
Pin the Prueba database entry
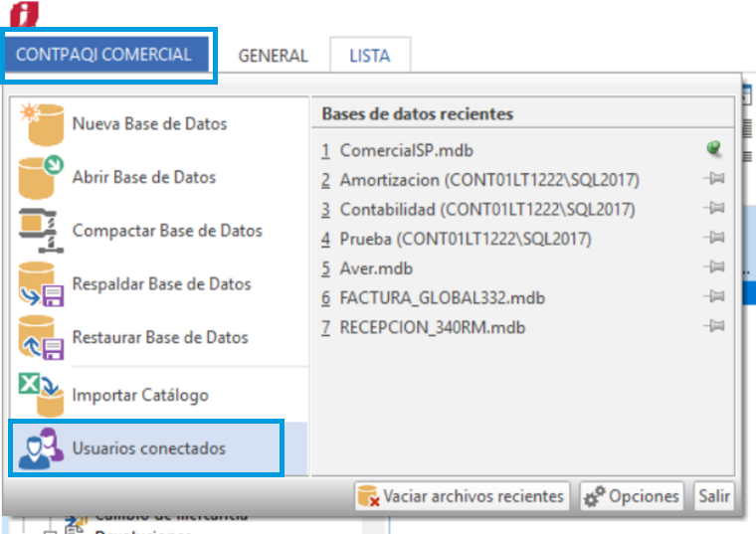pyautogui.click(x=714, y=237)
